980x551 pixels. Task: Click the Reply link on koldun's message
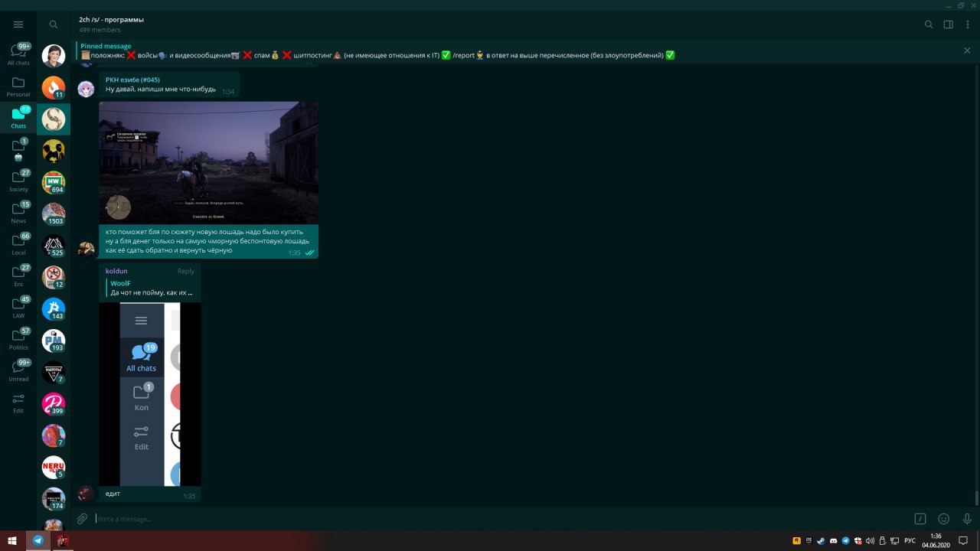186,271
